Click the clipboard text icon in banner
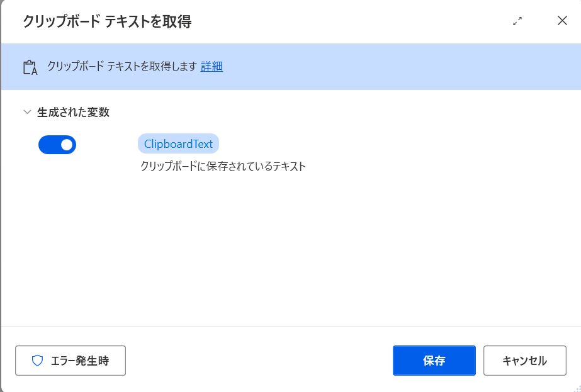The width and height of the screenshot is (581, 392). [30, 67]
